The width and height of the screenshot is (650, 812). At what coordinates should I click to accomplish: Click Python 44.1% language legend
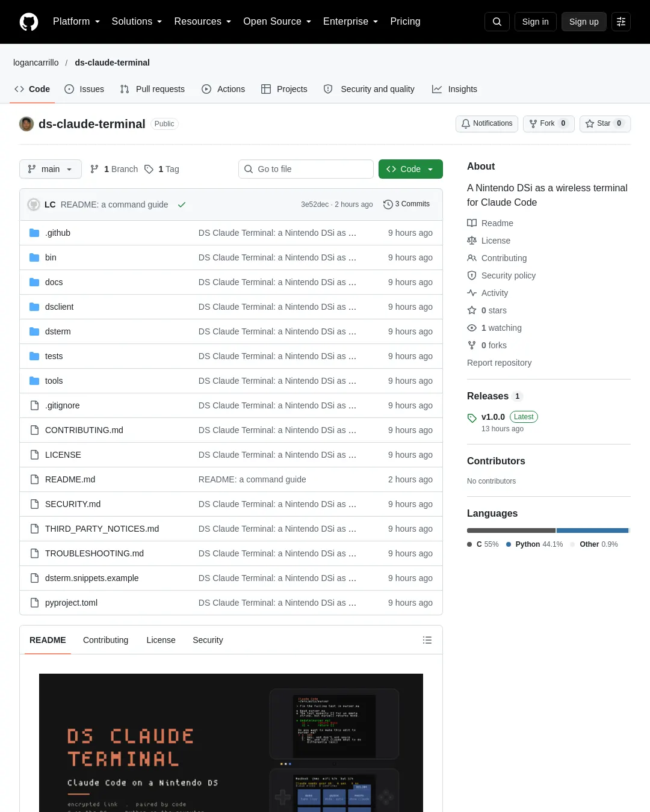[x=534, y=544]
